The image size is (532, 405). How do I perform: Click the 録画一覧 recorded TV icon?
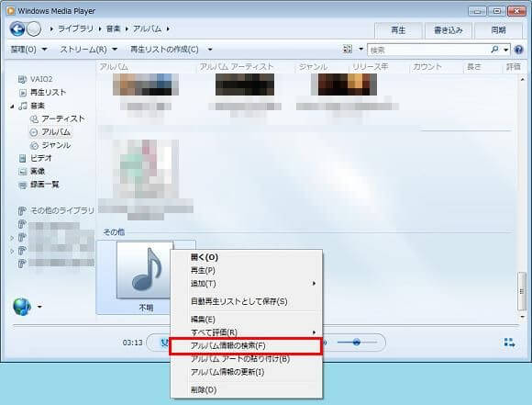coord(22,185)
